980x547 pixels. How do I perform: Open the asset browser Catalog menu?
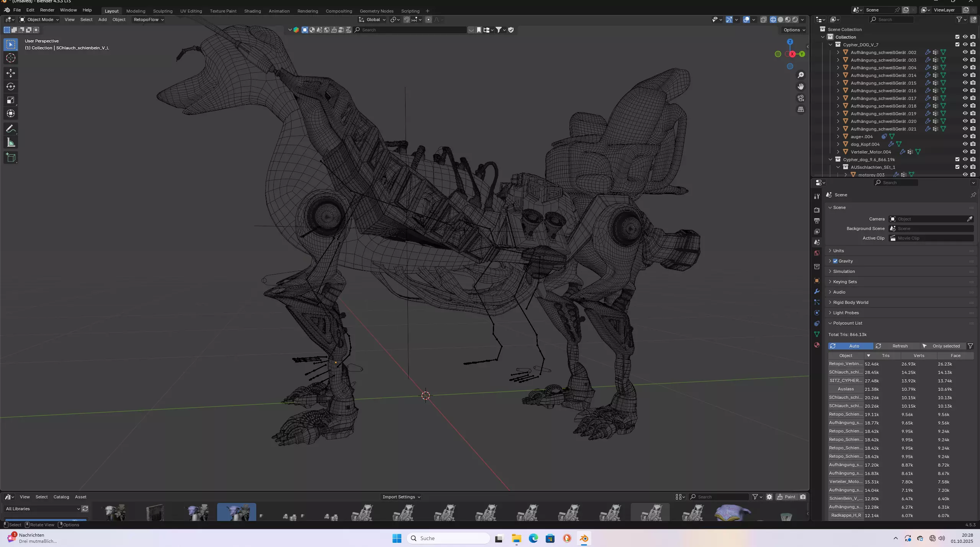[x=61, y=497]
